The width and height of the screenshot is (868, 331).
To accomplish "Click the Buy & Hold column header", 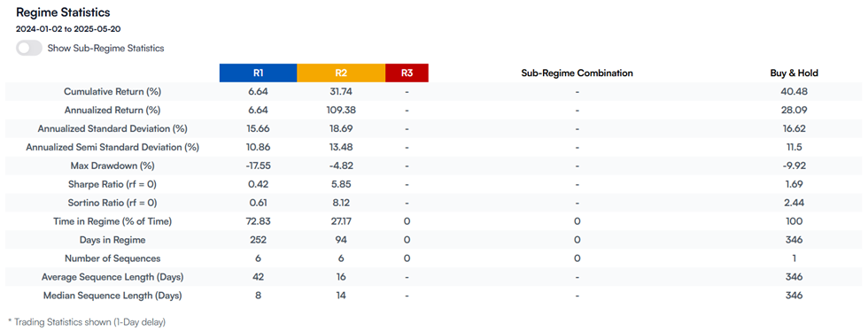I will [794, 73].
